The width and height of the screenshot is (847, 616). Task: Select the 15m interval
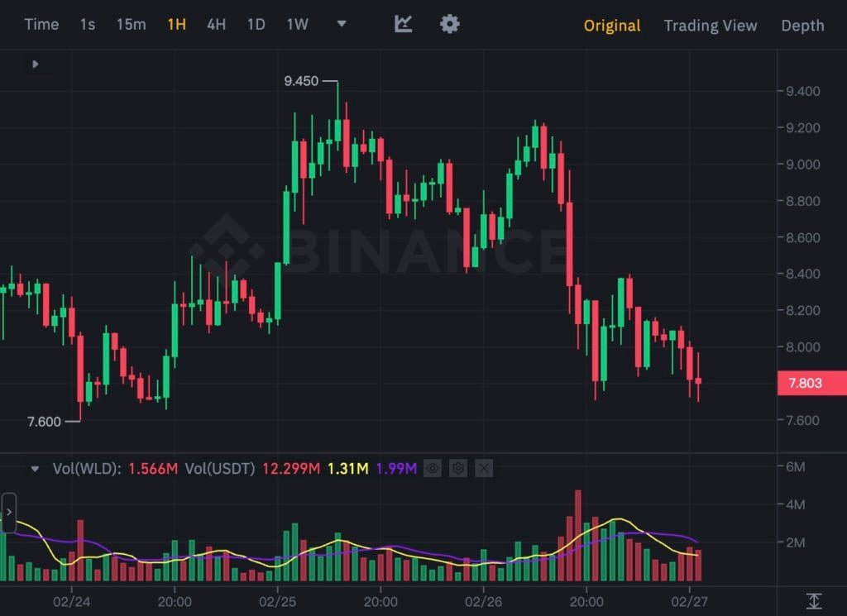131,25
